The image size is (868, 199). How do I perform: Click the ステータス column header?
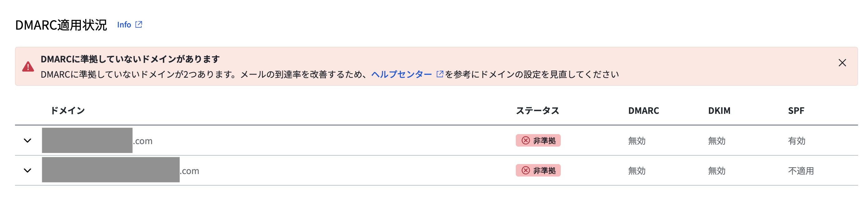pos(538,110)
